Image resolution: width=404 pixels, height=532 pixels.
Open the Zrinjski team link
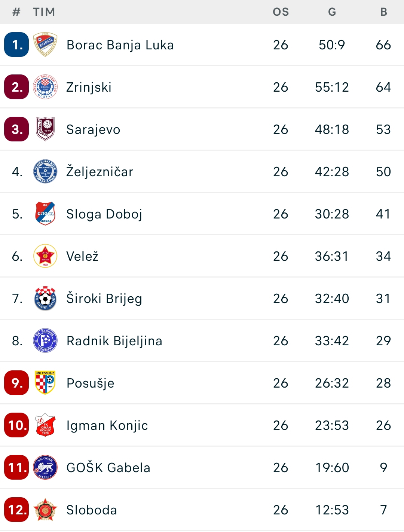click(89, 87)
